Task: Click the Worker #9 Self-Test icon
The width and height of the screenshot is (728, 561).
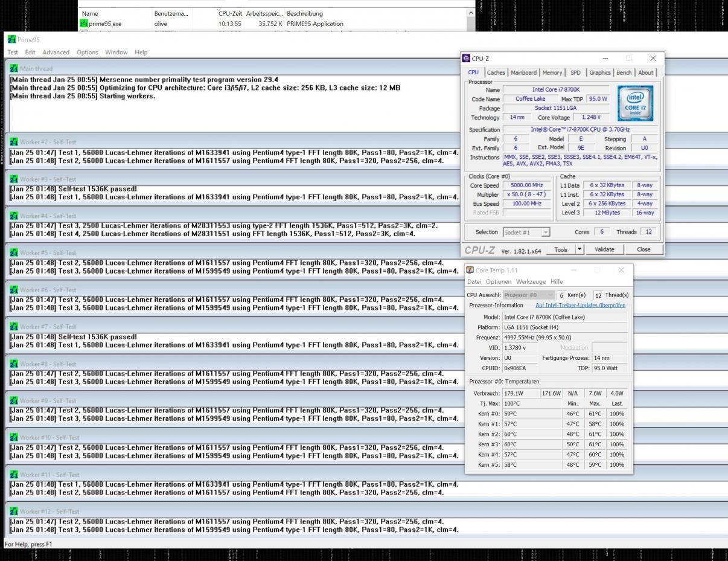Action: pos(14,400)
